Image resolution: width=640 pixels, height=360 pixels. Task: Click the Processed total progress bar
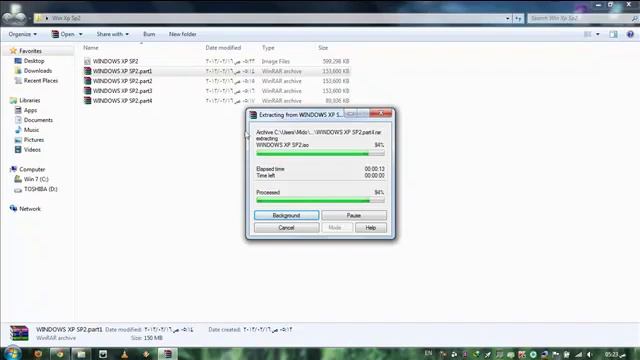(x=320, y=201)
